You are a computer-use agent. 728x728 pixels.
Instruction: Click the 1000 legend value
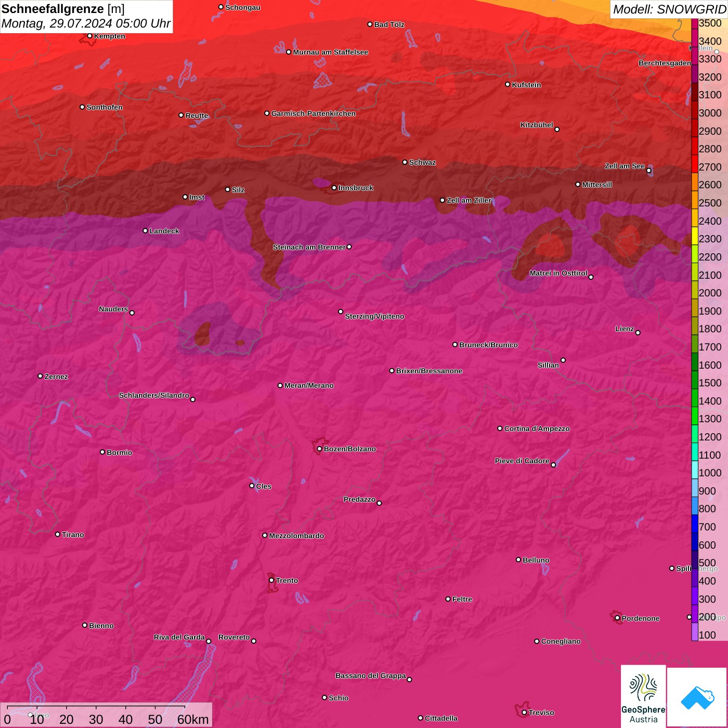click(x=710, y=473)
